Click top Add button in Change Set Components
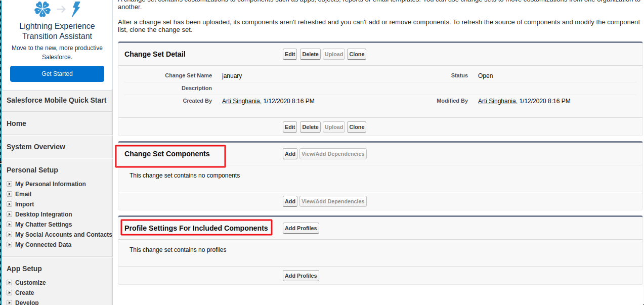This screenshot has width=644, height=305. (x=290, y=154)
